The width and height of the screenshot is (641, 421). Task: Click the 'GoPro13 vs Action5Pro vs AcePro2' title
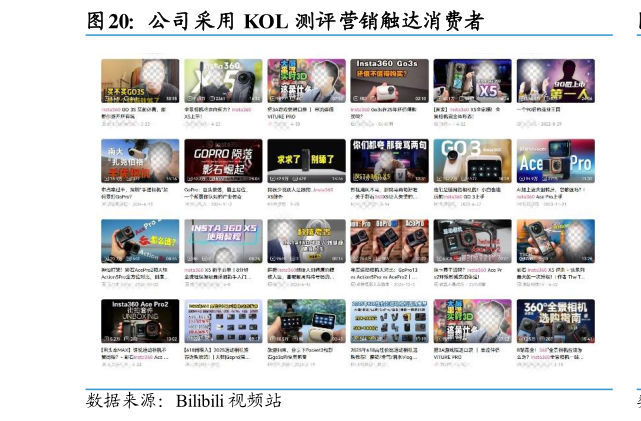click(x=384, y=273)
